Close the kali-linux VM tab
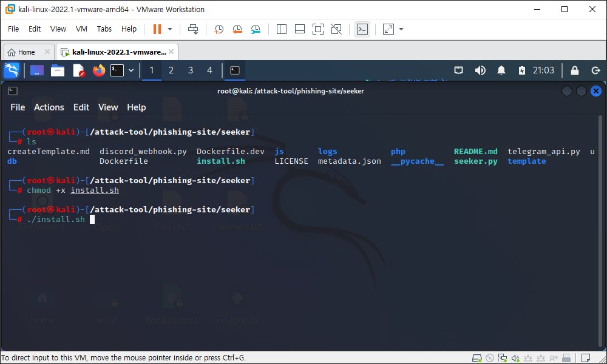607x364 pixels. (x=171, y=52)
